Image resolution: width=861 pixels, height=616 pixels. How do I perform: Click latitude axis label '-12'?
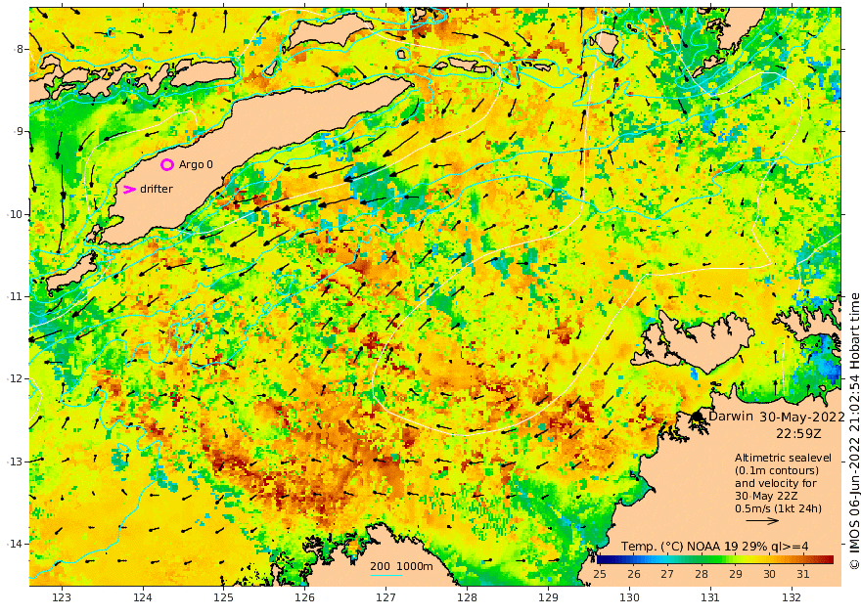(16, 379)
